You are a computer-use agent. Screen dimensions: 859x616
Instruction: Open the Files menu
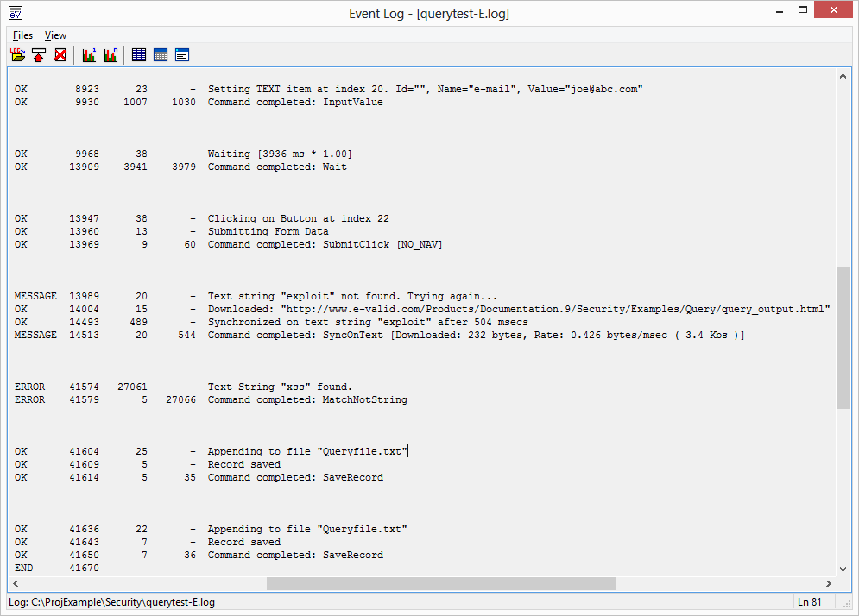point(23,35)
